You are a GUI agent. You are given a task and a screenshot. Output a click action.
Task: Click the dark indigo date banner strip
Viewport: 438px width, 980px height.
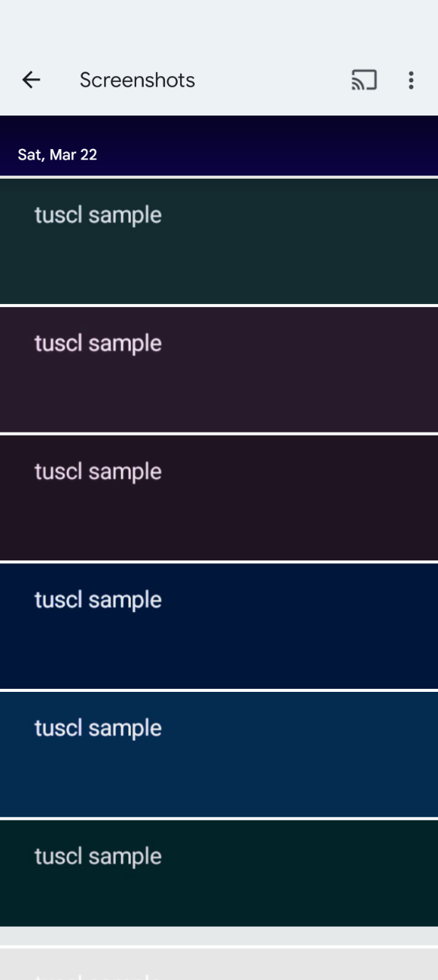pyautogui.click(x=219, y=146)
